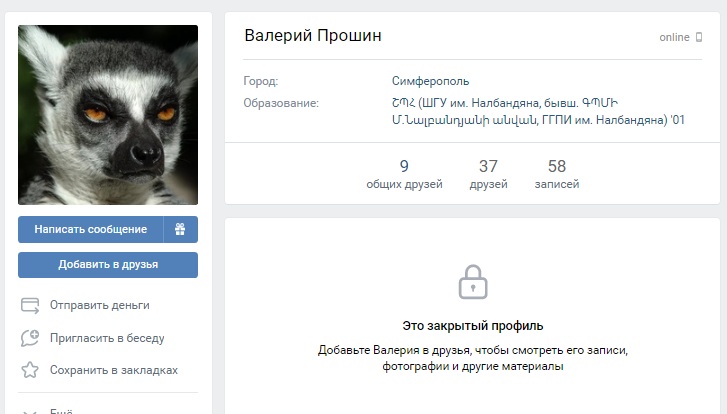Click the send money card icon
The width and height of the screenshot is (727, 414).
(x=30, y=306)
